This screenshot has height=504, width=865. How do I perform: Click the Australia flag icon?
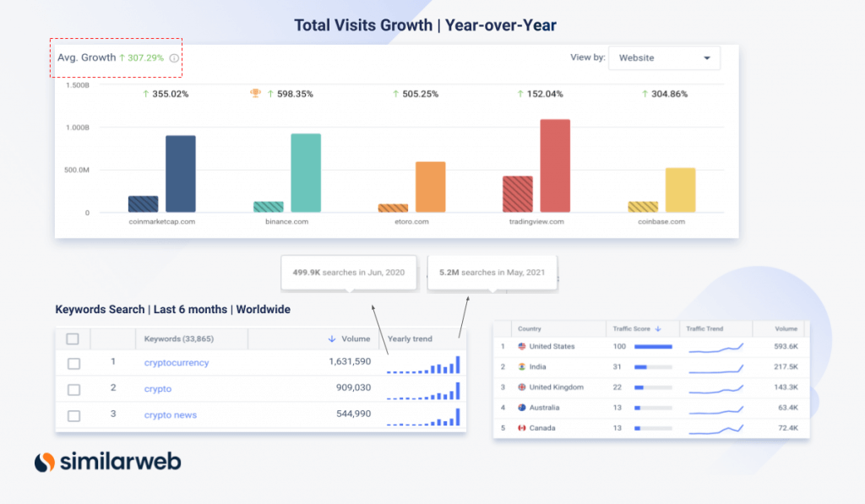(x=522, y=408)
